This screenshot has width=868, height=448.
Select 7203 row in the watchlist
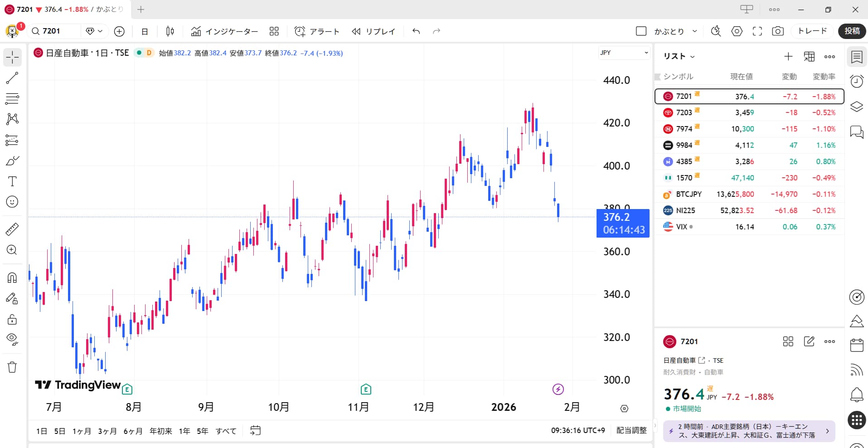[x=749, y=112]
